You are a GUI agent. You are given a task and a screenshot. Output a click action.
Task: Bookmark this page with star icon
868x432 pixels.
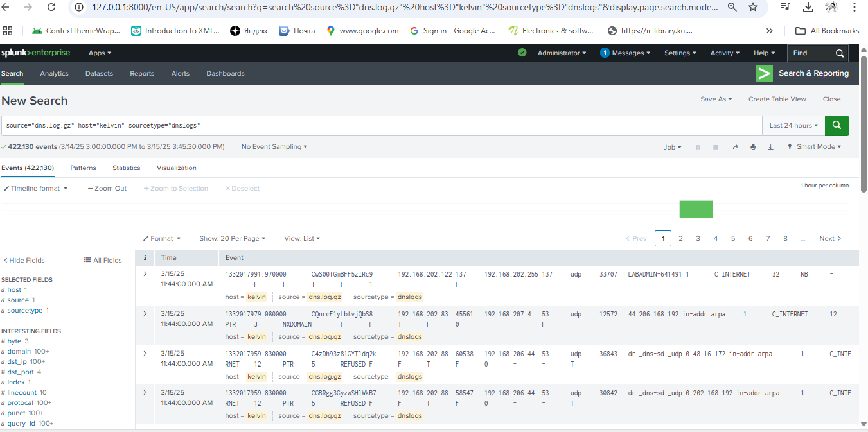pyautogui.click(x=753, y=7)
